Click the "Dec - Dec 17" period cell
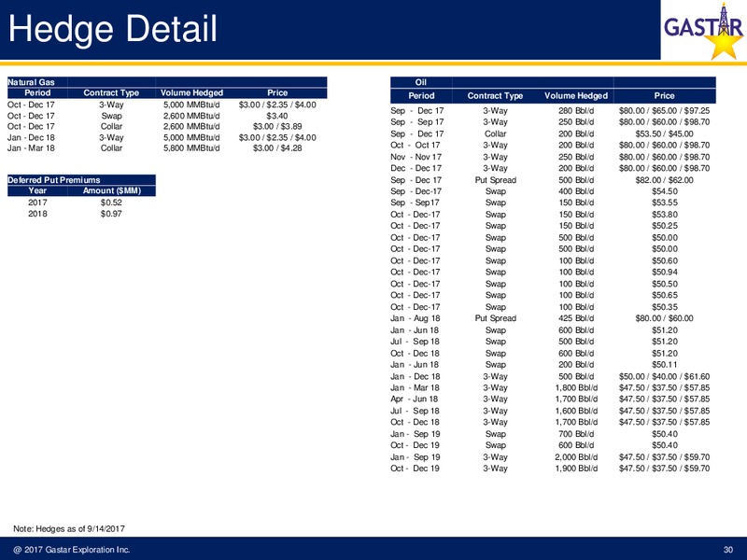747x560 pixels. (416, 168)
